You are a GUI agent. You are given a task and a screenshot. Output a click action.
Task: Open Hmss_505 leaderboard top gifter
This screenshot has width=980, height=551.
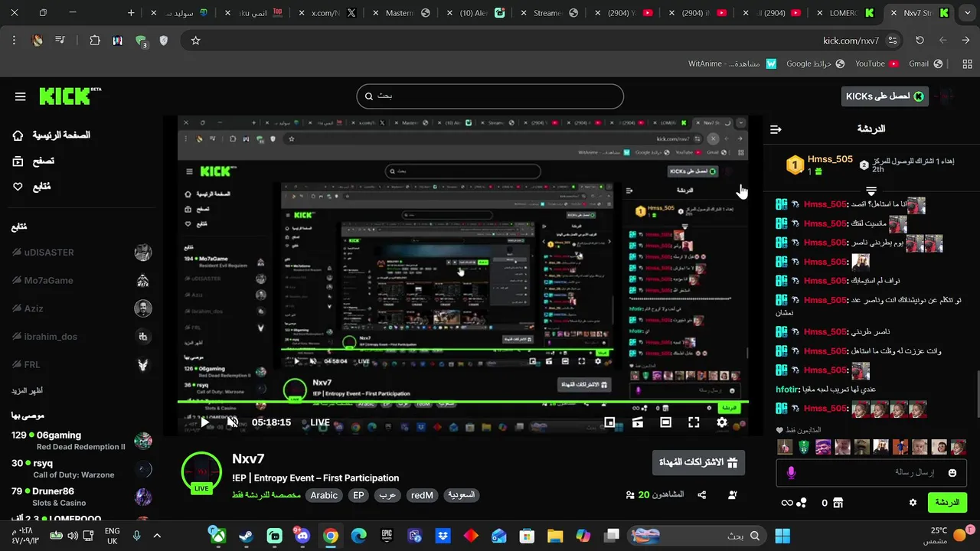830,159
